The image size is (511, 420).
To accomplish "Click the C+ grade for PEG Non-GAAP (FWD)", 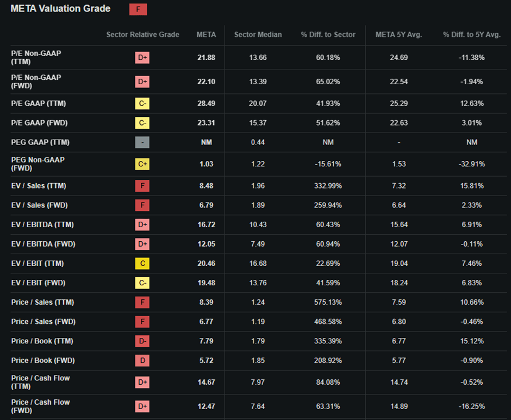I will pos(142,164).
